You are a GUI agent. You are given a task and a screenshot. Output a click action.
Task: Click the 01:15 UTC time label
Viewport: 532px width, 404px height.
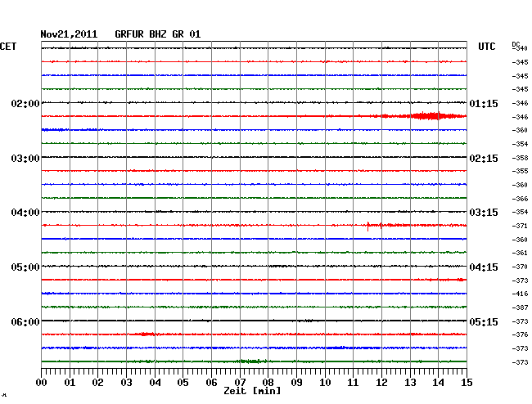pos(484,103)
